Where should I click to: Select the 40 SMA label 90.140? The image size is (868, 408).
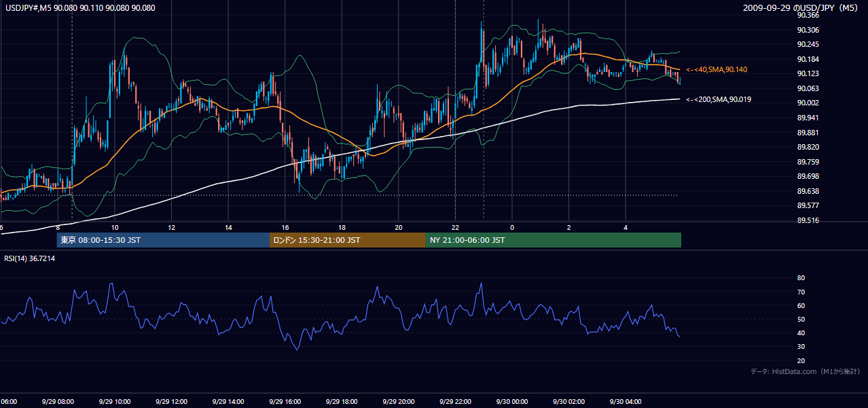click(x=717, y=70)
